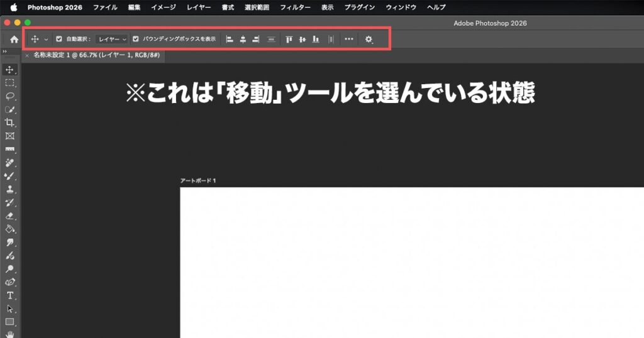Align right edges of layers
Image resolution: width=644 pixels, height=338 pixels.
pyautogui.click(x=256, y=40)
